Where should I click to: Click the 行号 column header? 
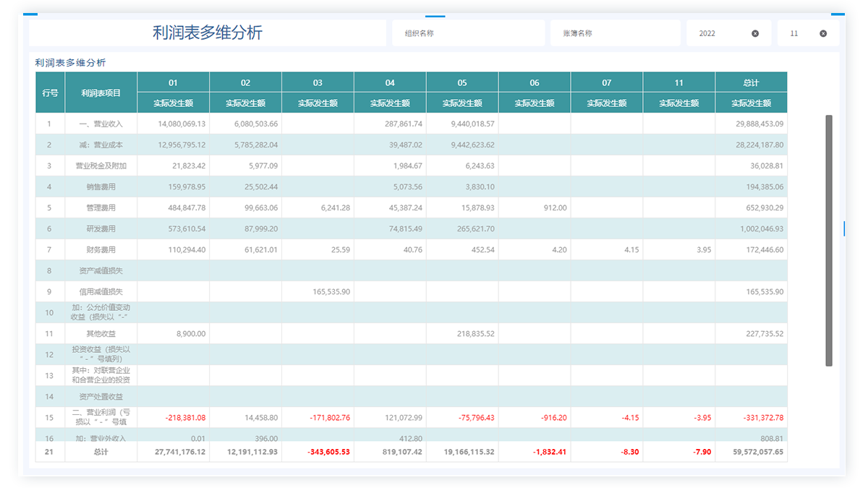tap(50, 93)
